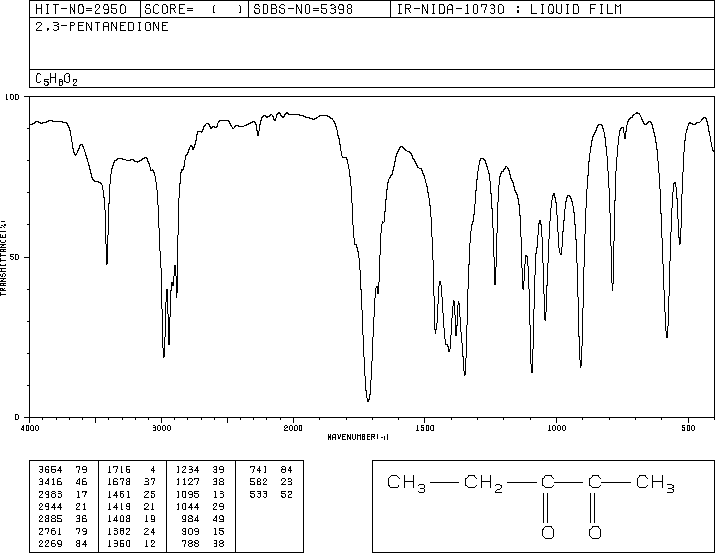Click the 500 wavenumber axis label
Viewport: 715px width, 553px height.
[x=688, y=428]
